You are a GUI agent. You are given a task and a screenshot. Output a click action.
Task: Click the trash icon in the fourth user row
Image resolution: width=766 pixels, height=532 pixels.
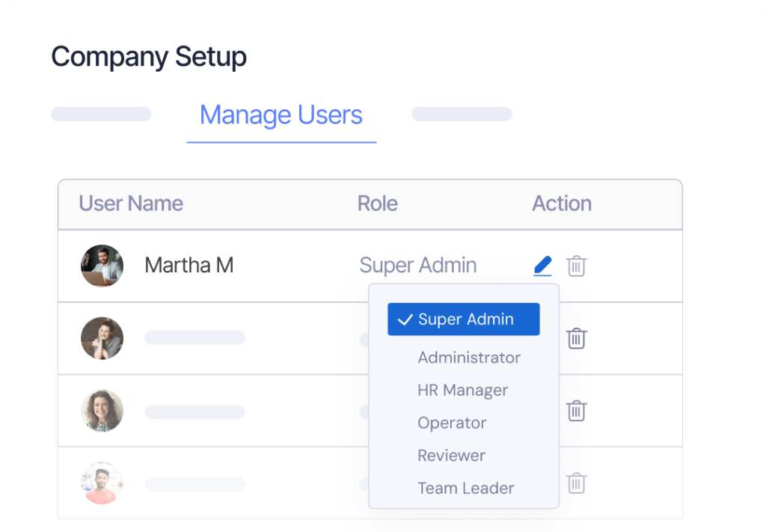point(576,483)
